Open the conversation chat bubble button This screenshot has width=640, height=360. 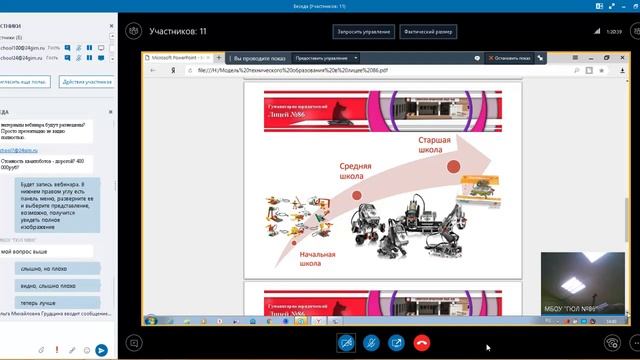click(134, 343)
